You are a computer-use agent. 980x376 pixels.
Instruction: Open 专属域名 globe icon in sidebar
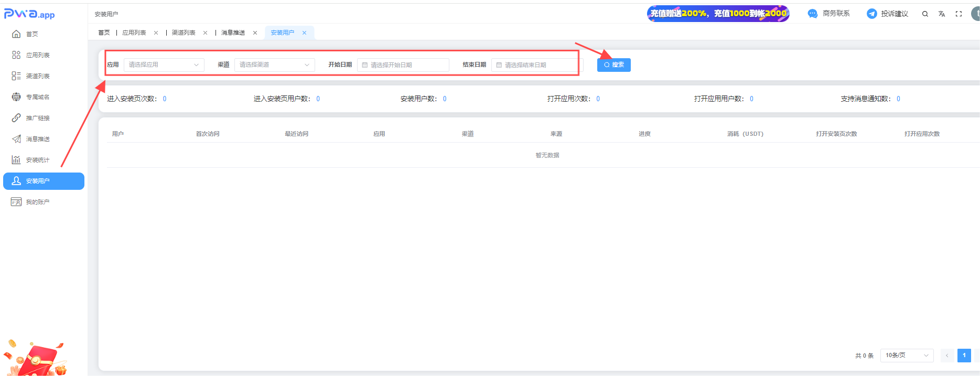[16, 97]
